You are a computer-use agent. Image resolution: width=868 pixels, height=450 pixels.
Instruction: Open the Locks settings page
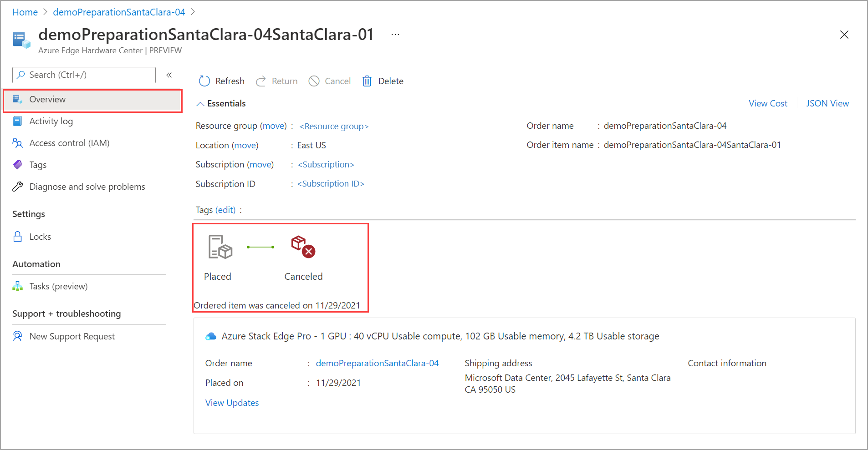[40, 237]
